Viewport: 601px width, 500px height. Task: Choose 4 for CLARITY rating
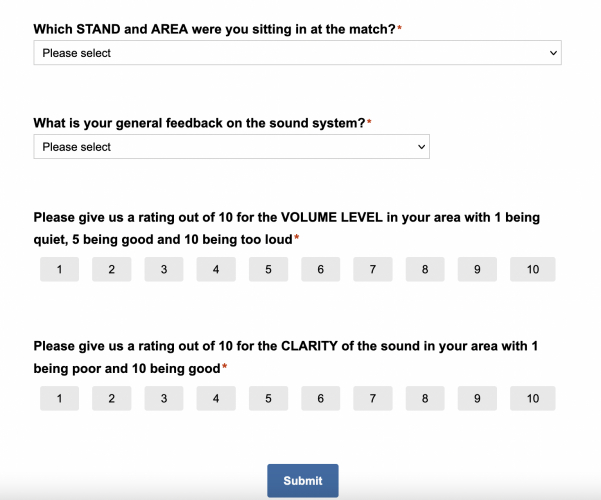[216, 399]
